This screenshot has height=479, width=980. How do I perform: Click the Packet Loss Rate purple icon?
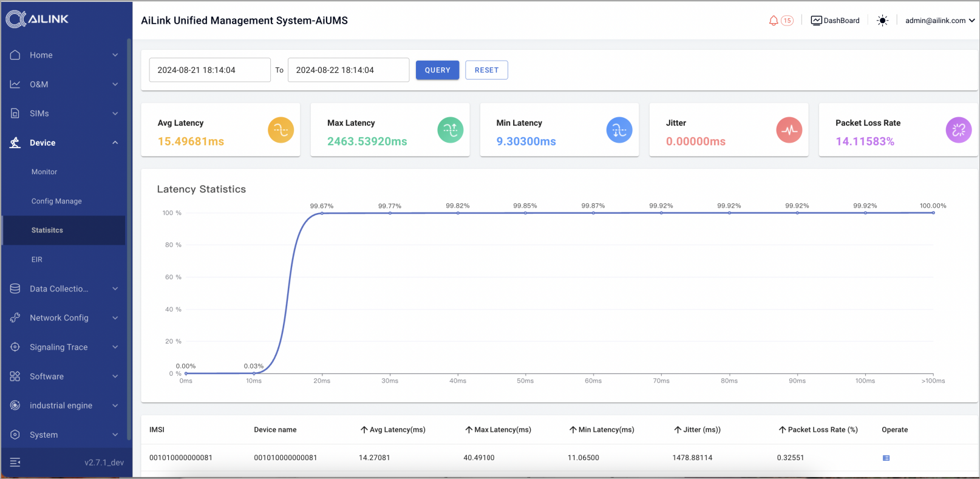(958, 130)
